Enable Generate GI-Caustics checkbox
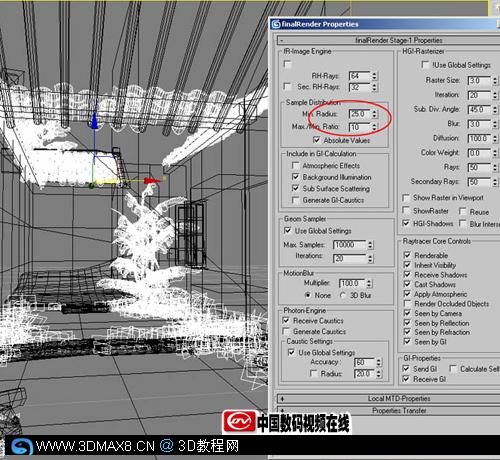This screenshot has width=500, height=460. click(295, 200)
